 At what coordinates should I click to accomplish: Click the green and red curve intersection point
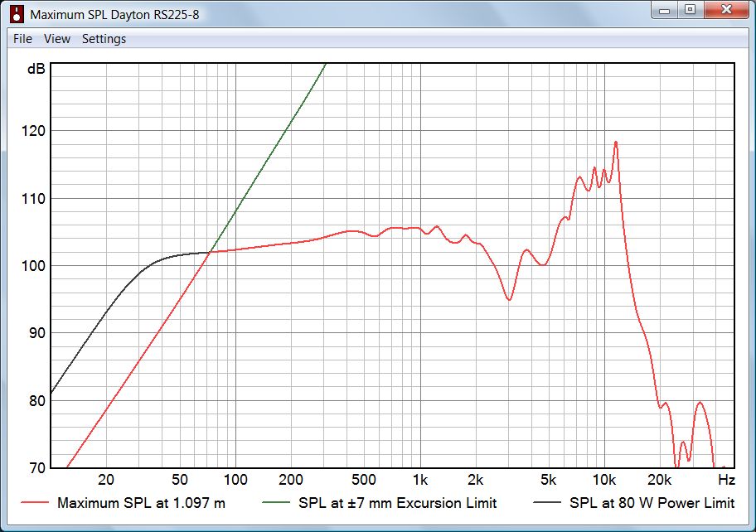[210, 252]
